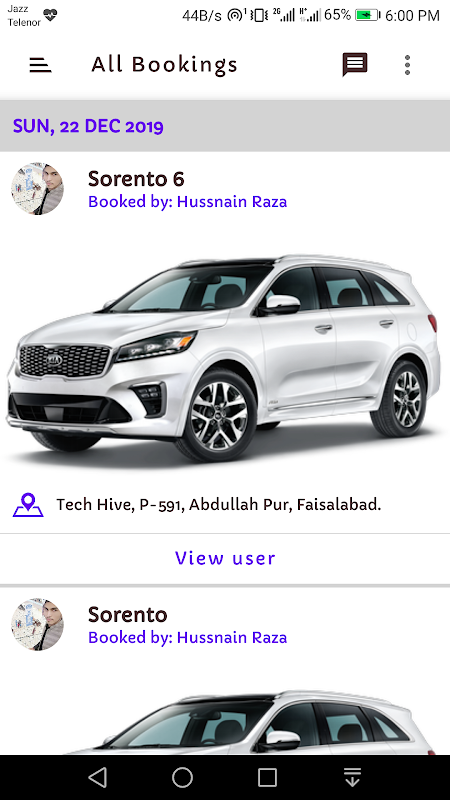Select Booked by: Hussnain Raza under Sorento 6
This screenshot has height=800, width=450.
tap(187, 202)
